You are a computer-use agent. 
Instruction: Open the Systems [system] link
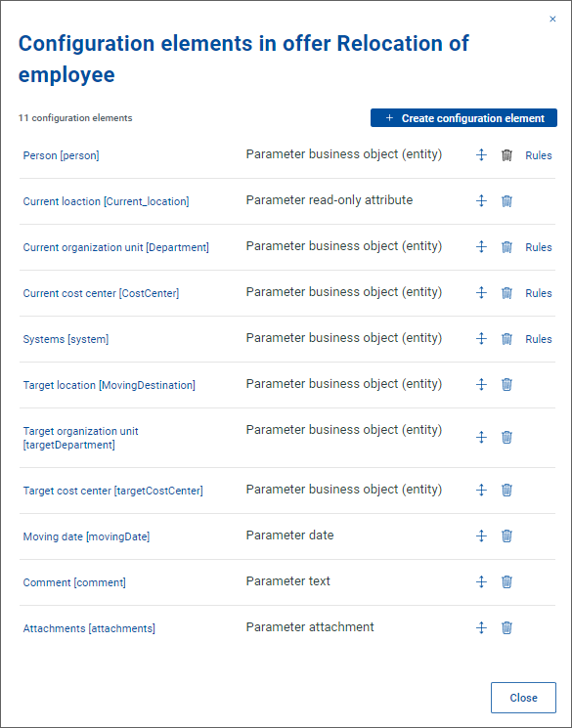pyautogui.click(x=66, y=339)
